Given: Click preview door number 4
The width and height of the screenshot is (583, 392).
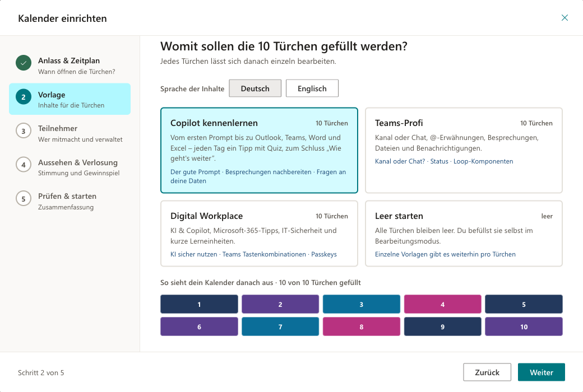Looking at the screenshot, I should [x=442, y=304].
